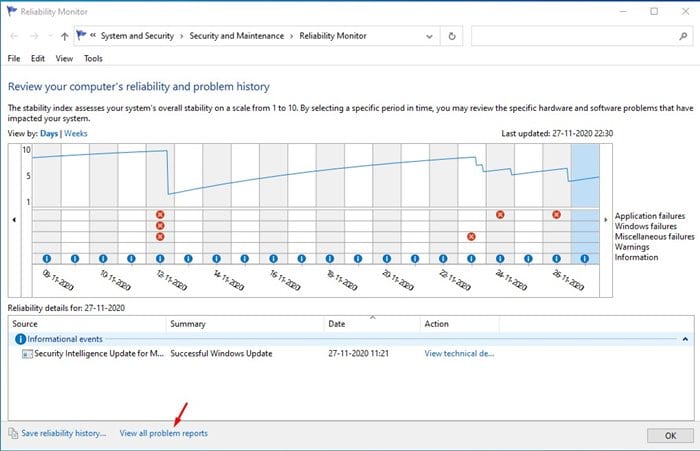
Task: Collapse the Informational events group
Action: coord(685,339)
